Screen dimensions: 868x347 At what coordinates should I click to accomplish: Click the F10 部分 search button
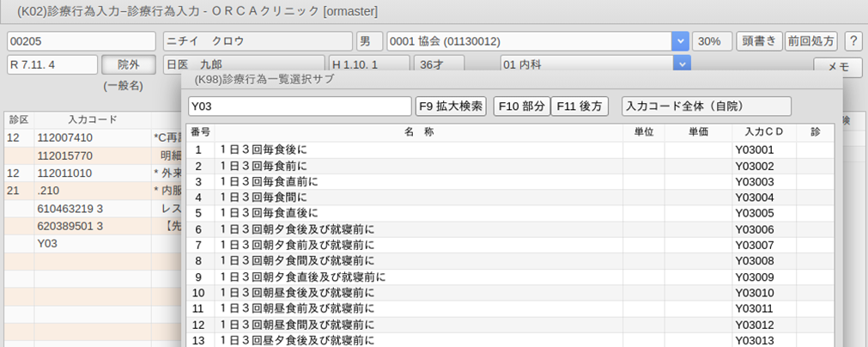coord(521,106)
